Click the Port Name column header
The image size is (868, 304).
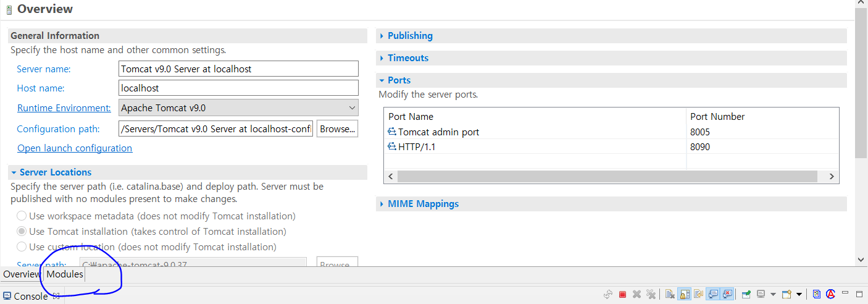[535, 116]
